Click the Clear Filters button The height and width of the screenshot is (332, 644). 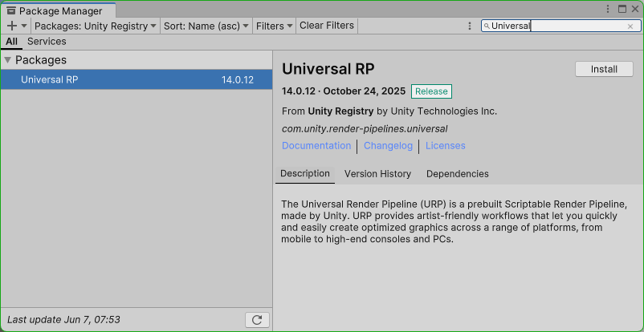[x=327, y=26]
